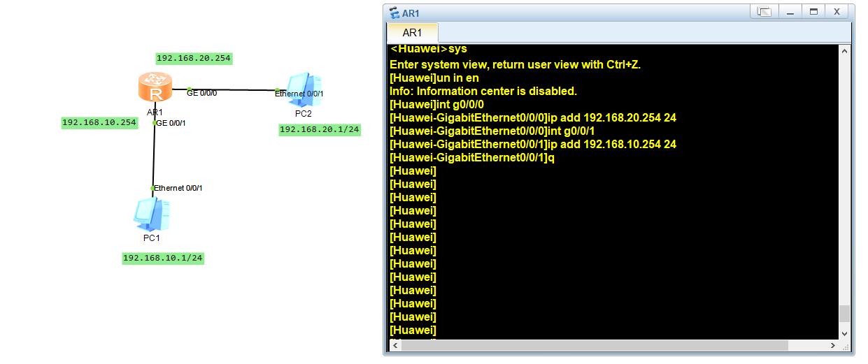
Task: Click the AR1 window title text
Action: [x=411, y=13]
